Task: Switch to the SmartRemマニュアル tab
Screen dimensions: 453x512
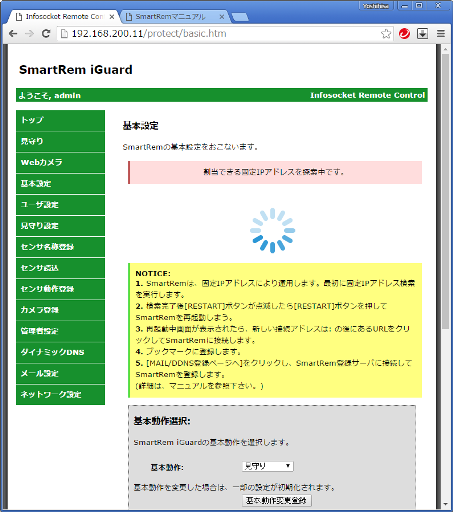Action: pos(170,17)
